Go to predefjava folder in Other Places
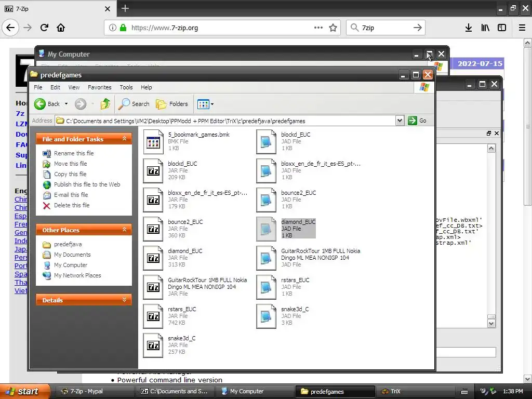This screenshot has width=532, height=399. pyautogui.click(x=68, y=244)
